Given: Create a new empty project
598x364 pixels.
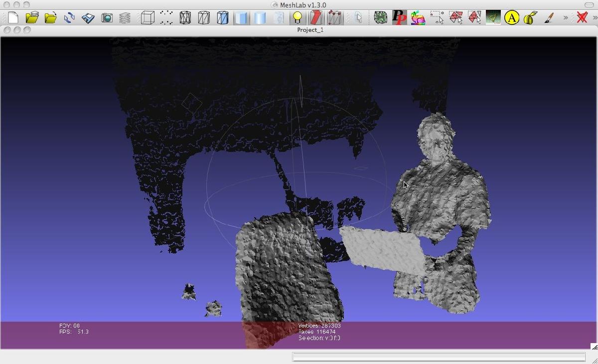Looking at the screenshot, I should tap(12, 18).
